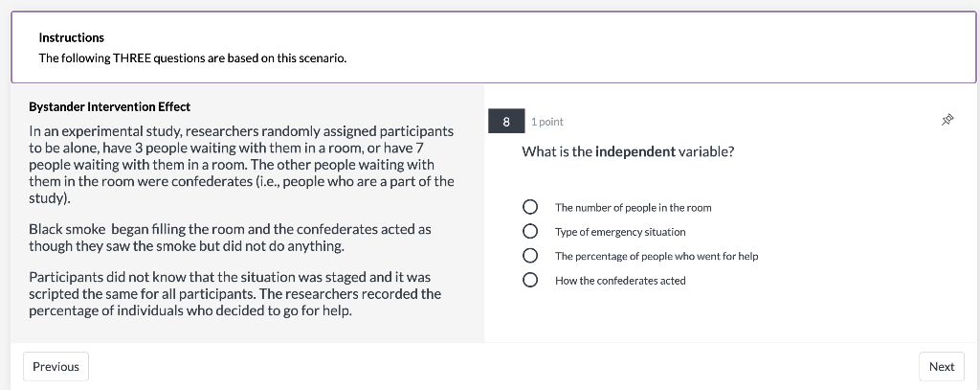
Task: Click the 'The following THREE questions' instruction line
Action: [x=192, y=58]
